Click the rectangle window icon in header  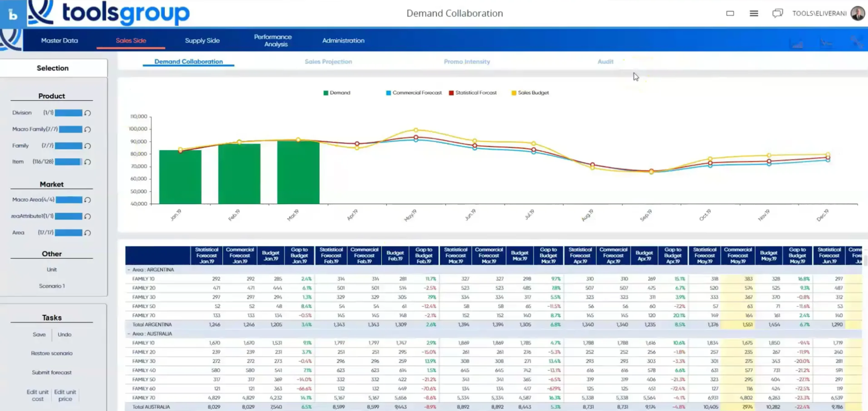click(730, 13)
